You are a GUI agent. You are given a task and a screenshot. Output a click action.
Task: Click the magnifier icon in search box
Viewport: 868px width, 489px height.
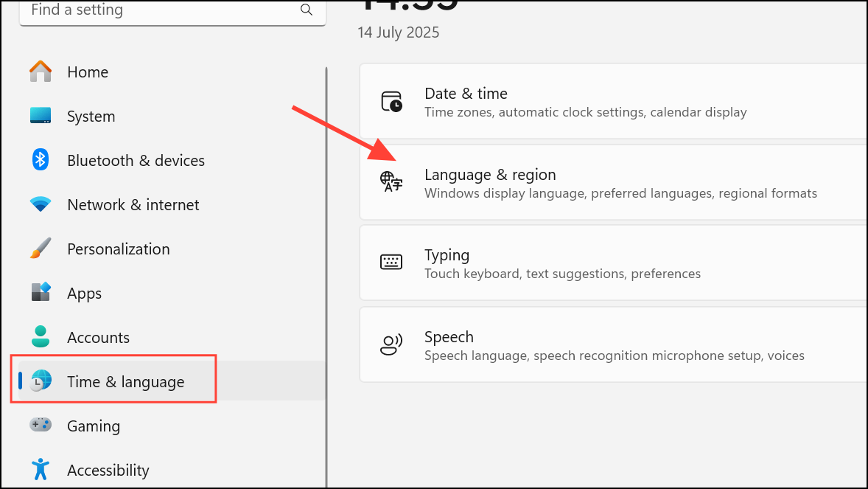(x=307, y=10)
